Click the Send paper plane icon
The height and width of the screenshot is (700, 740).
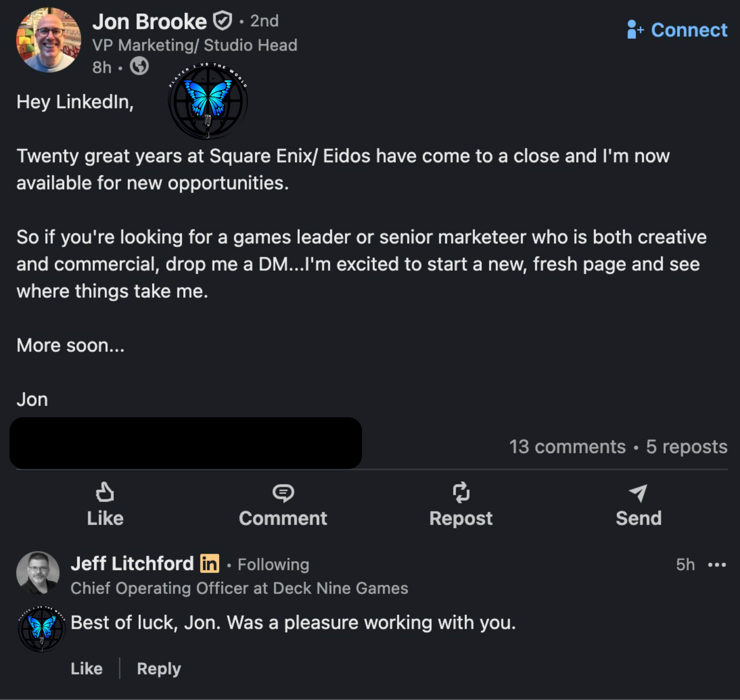click(x=638, y=492)
